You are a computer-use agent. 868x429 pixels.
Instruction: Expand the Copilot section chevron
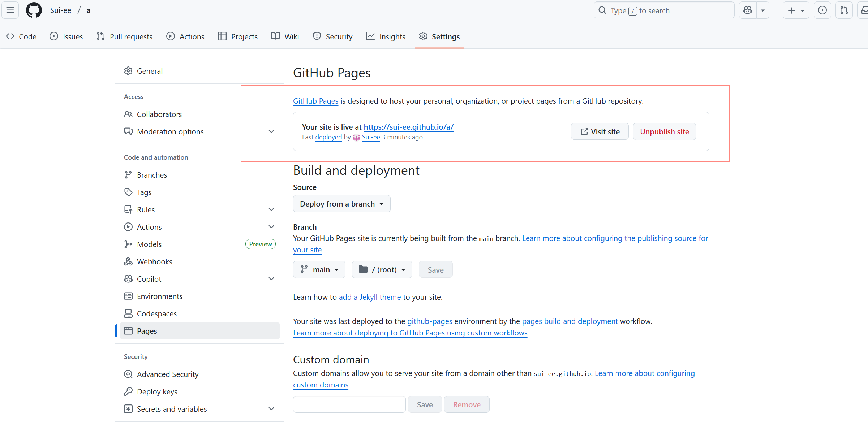tap(271, 279)
